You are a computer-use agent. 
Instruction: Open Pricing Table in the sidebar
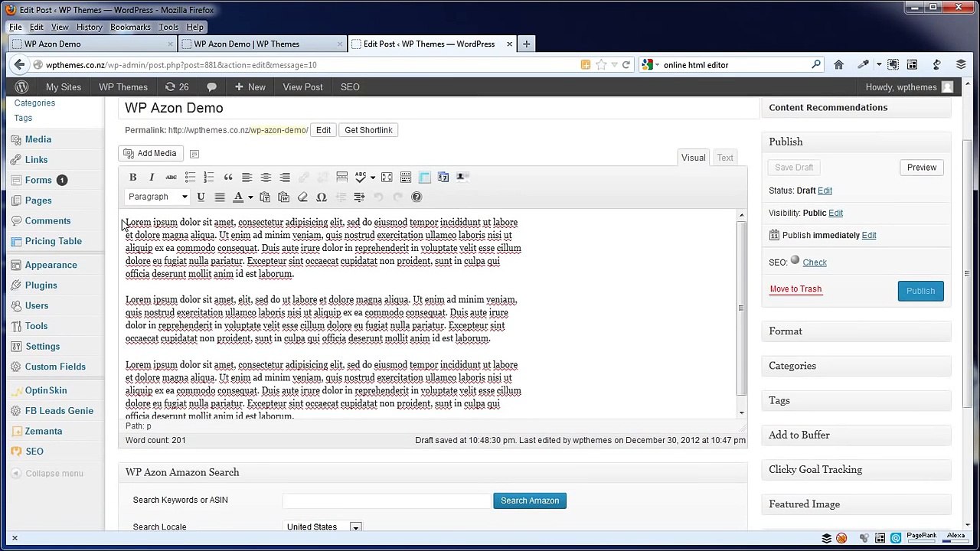[x=53, y=241]
